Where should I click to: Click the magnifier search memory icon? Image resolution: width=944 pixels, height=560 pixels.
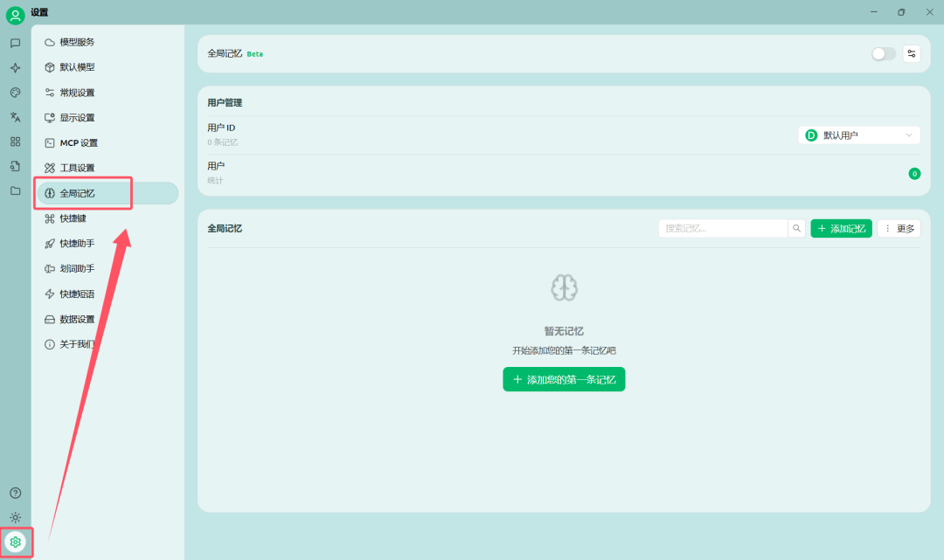coord(796,229)
